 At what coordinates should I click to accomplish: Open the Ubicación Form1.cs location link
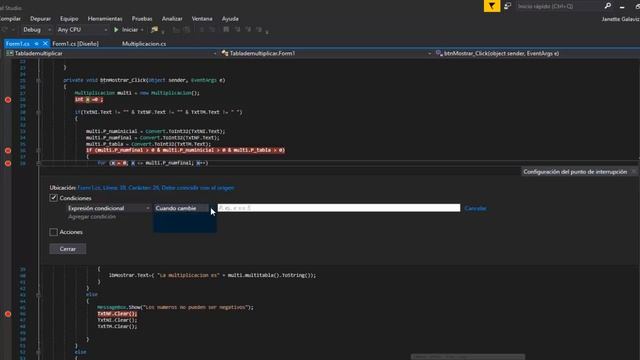[156, 188]
